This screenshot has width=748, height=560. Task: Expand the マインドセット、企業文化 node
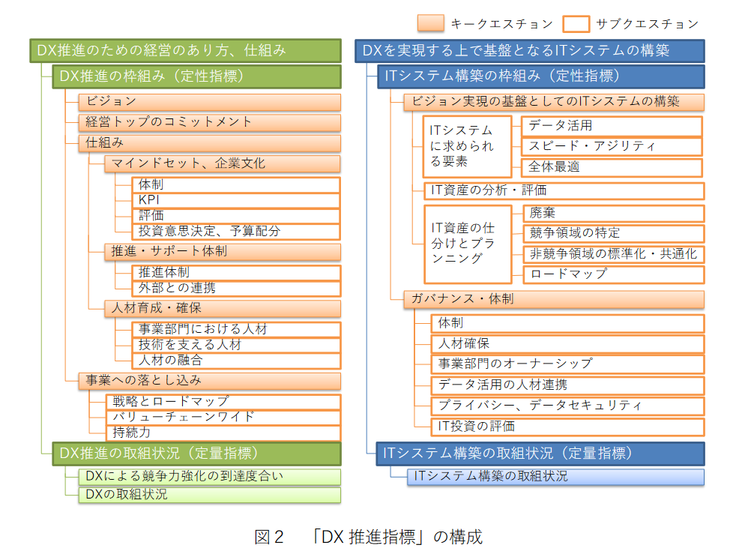click(x=223, y=163)
